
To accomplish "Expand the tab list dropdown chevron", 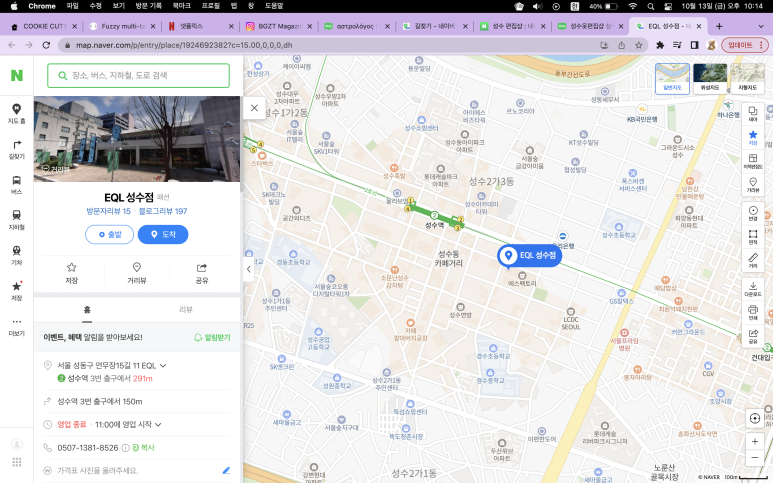I will [x=761, y=26].
